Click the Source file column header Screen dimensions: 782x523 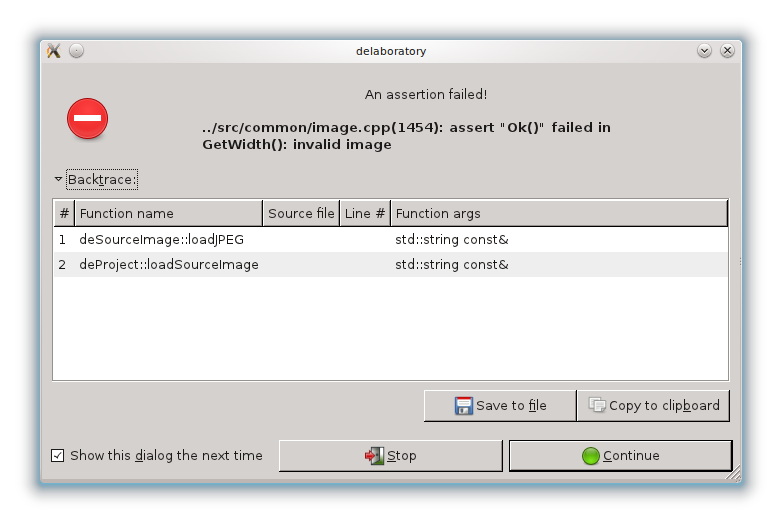point(301,213)
